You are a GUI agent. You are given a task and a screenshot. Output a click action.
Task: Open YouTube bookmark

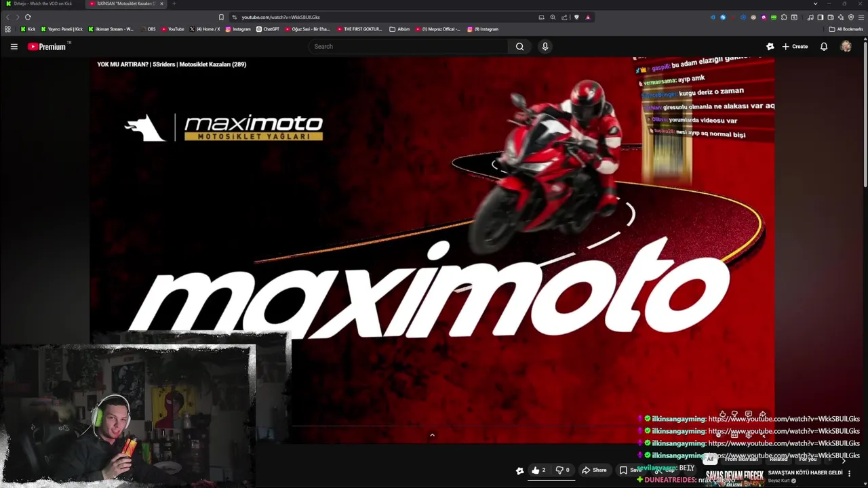pyautogui.click(x=173, y=29)
